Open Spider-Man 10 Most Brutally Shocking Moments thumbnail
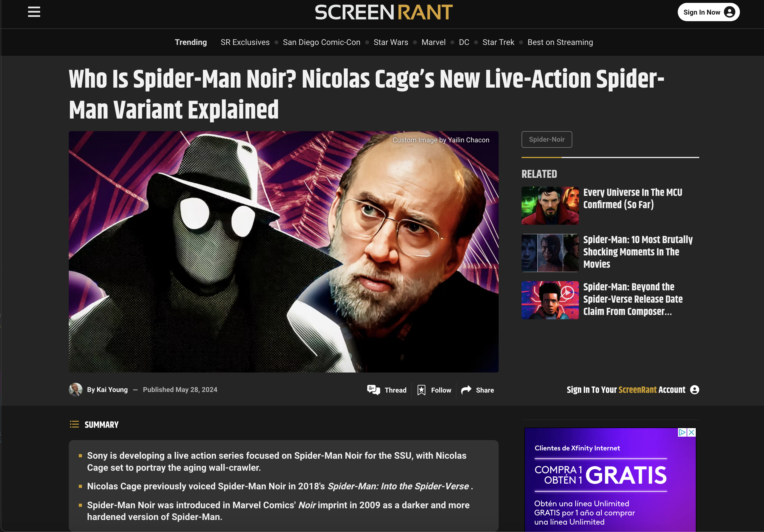The image size is (764, 532). (x=550, y=253)
